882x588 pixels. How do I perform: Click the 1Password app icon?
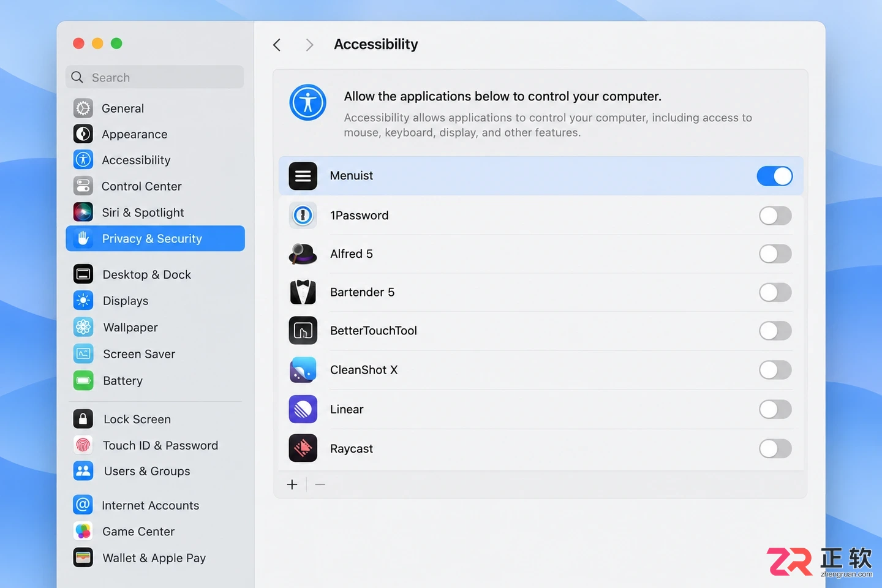click(303, 215)
